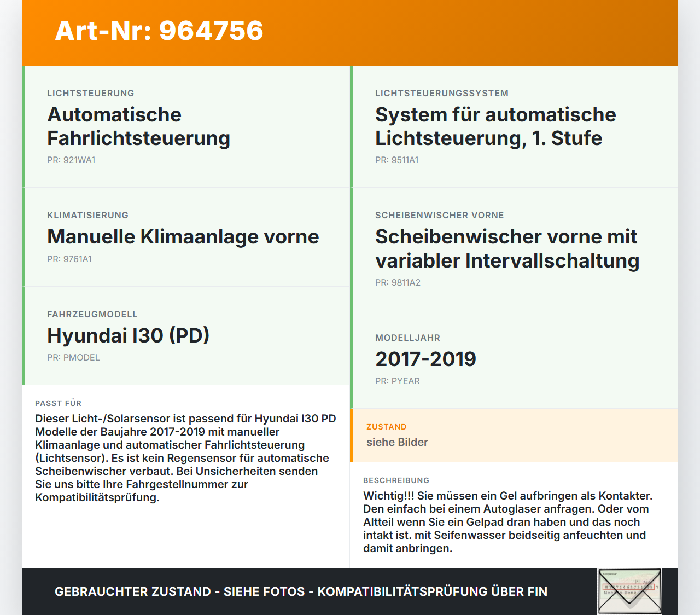Select PR code 9811A2
This screenshot has width=700, height=615.
pos(397,283)
